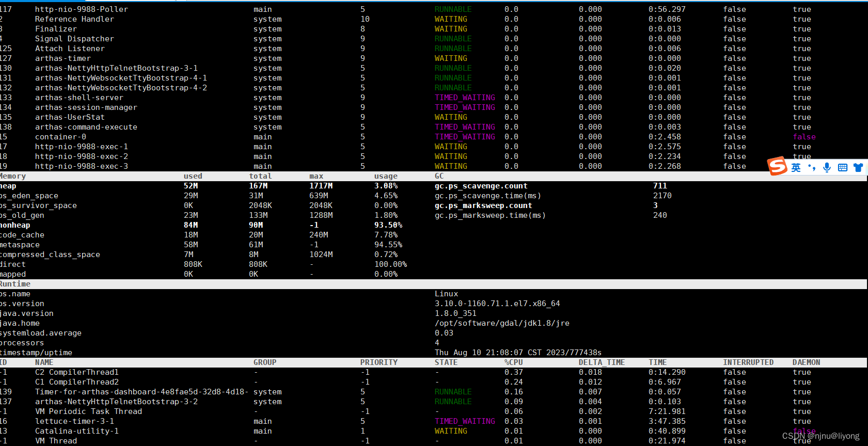
Task: Click the magenta false daemon value for container-0
Action: click(x=804, y=137)
